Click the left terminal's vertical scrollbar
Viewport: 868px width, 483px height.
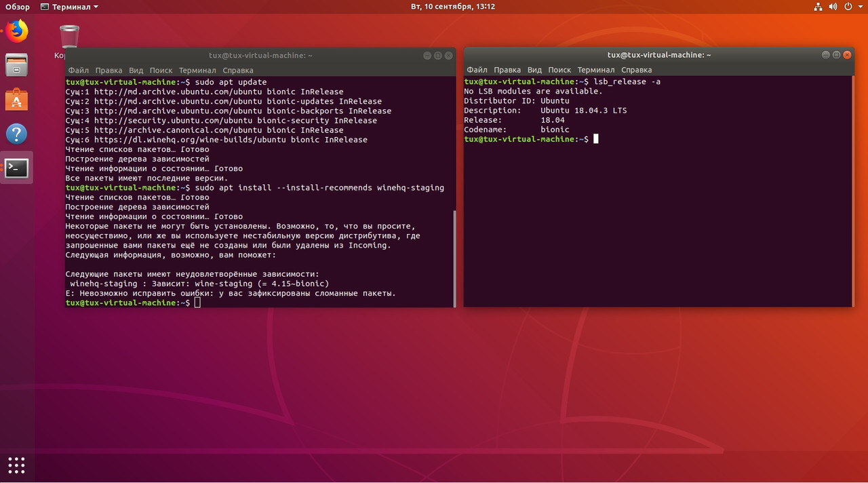click(x=454, y=258)
